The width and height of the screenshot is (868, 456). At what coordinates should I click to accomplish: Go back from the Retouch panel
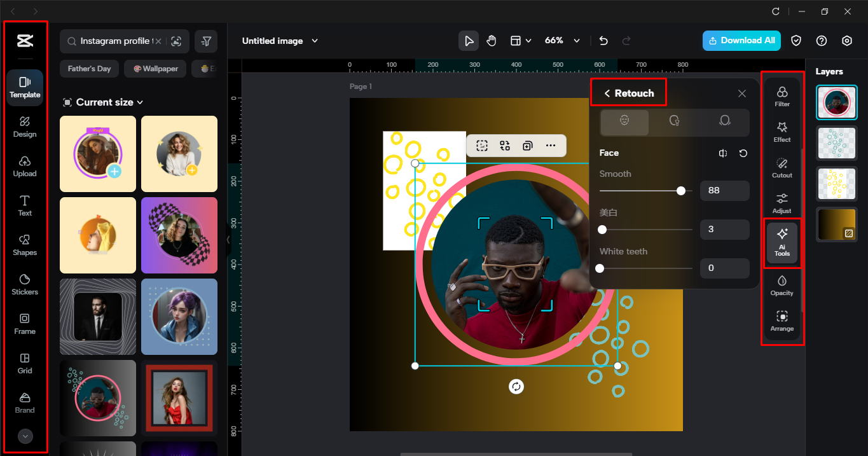(606, 93)
